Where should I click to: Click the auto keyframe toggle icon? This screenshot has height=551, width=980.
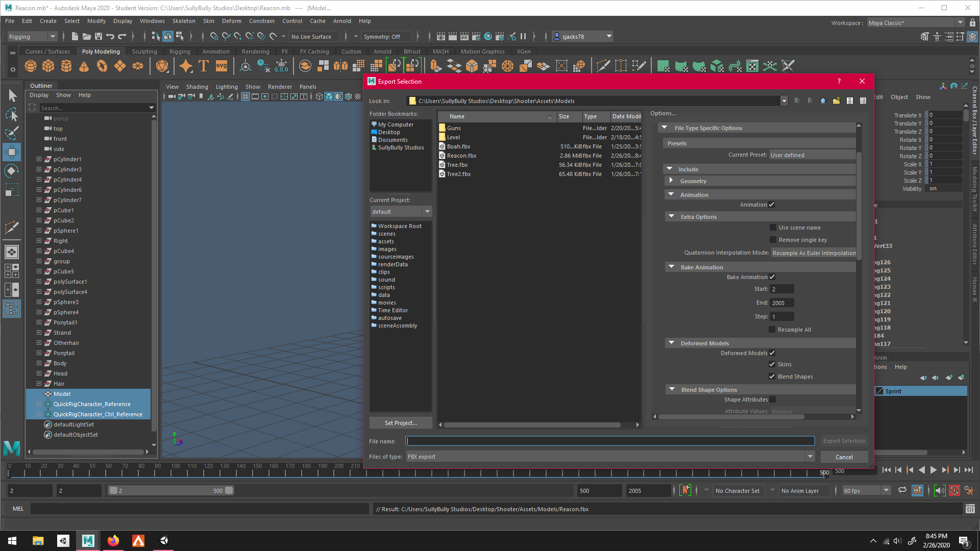tap(954, 491)
